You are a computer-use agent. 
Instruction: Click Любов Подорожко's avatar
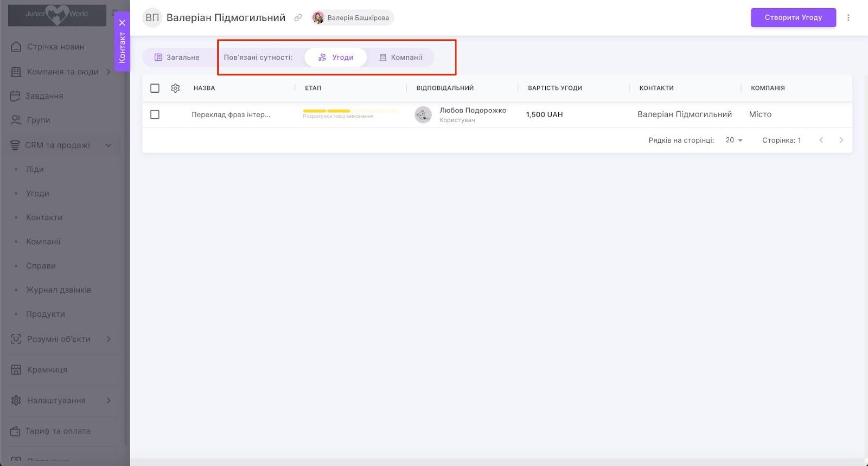[423, 114]
